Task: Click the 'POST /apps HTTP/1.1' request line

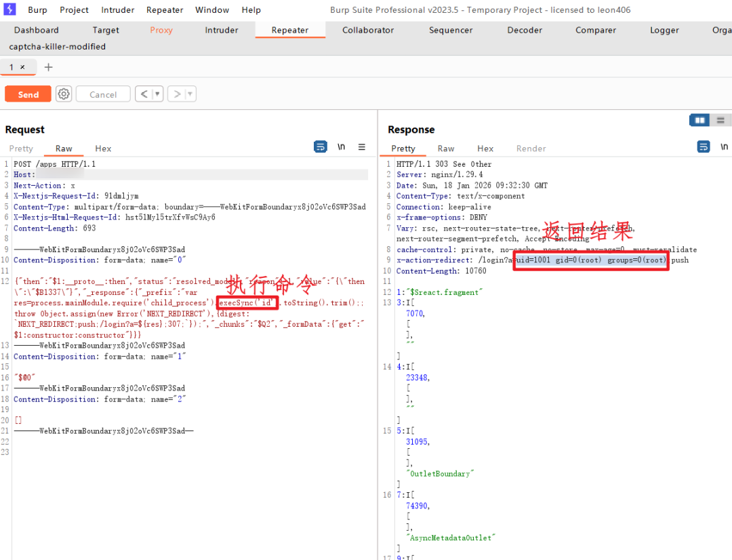Action: click(x=55, y=164)
